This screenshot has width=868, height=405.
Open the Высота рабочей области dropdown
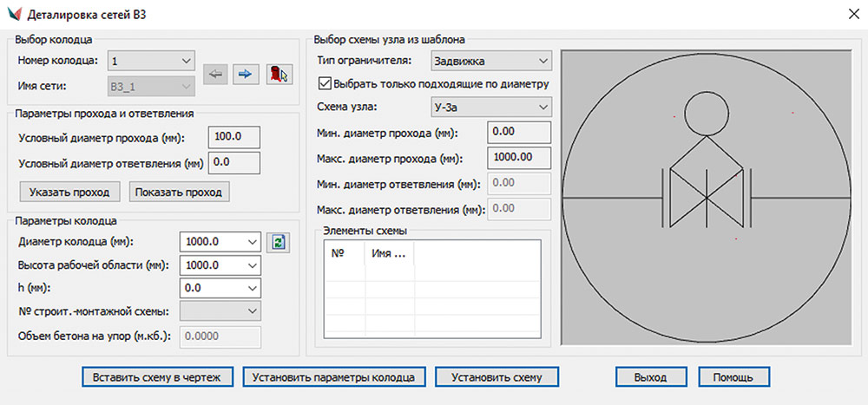[x=253, y=265]
